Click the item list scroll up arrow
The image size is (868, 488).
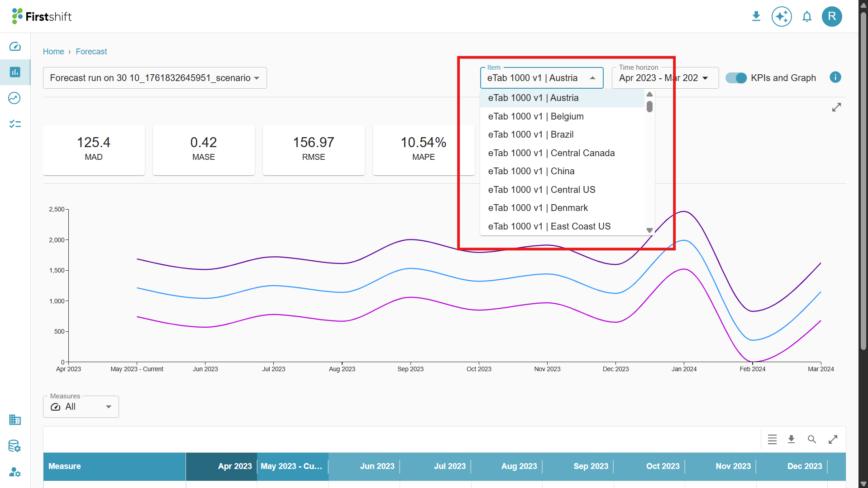649,94
